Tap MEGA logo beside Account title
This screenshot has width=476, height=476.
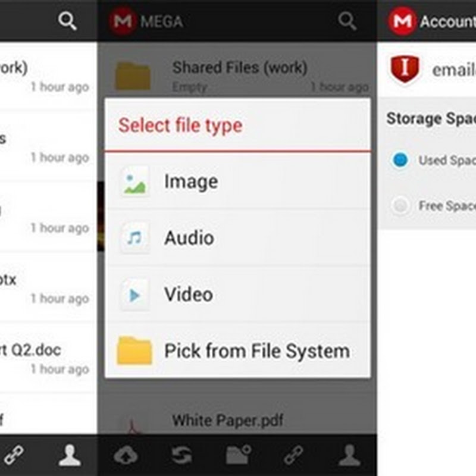pos(403,21)
